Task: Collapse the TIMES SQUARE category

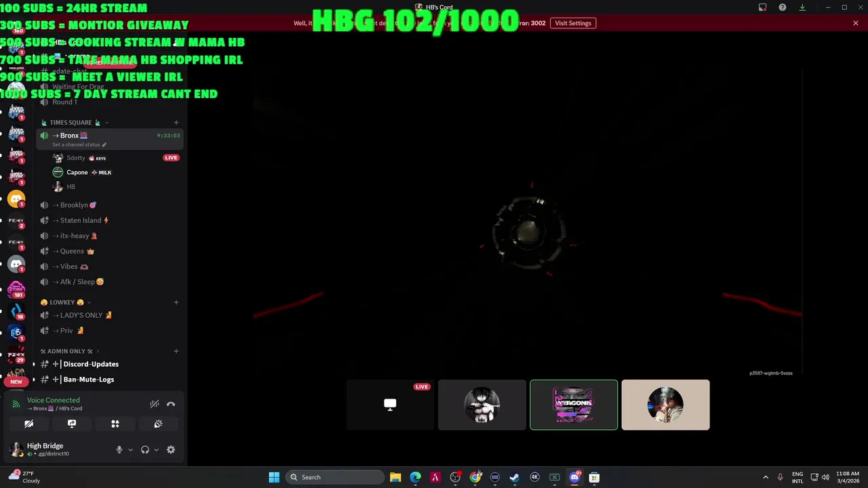Action: (x=75, y=123)
